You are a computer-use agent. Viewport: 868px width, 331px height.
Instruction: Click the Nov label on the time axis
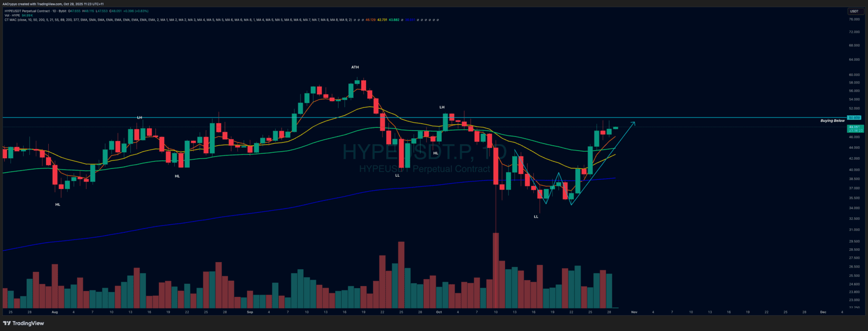click(634, 312)
